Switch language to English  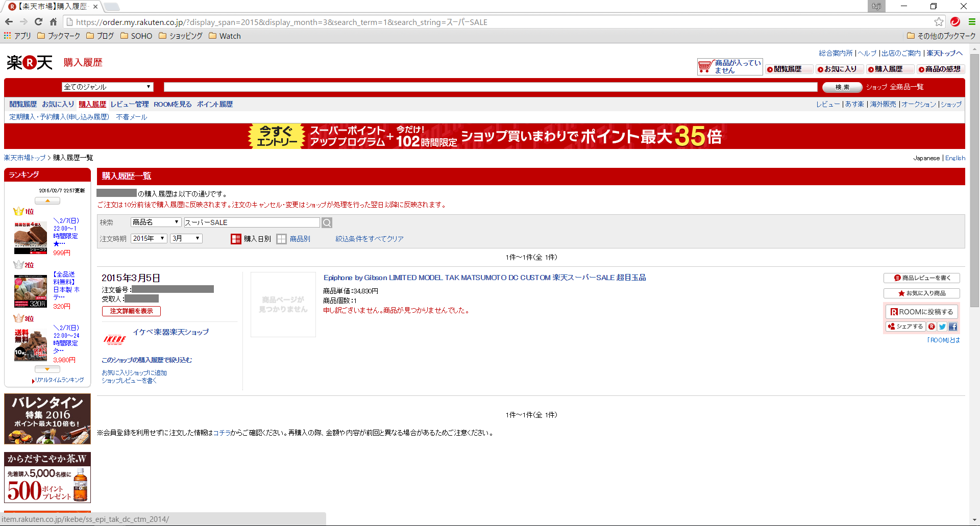coord(955,158)
